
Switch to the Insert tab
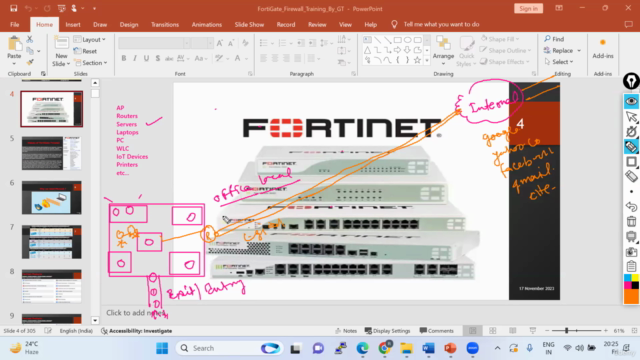tap(73, 24)
